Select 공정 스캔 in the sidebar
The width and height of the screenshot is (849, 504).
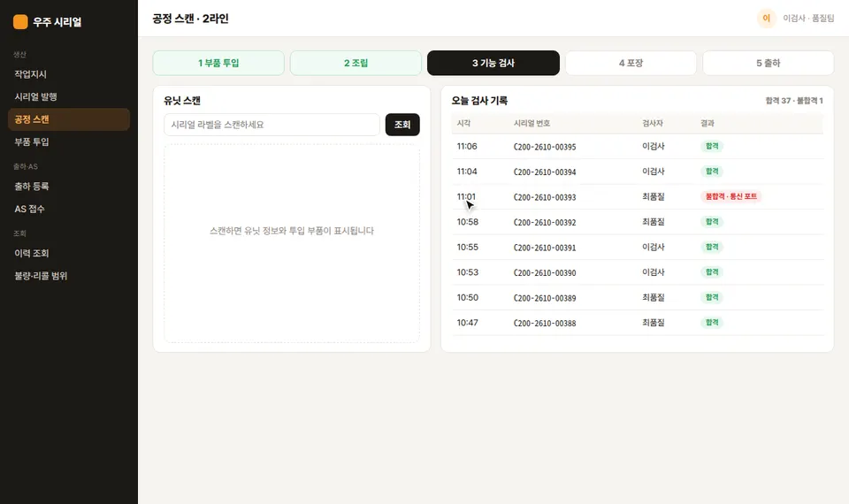tap(69, 119)
